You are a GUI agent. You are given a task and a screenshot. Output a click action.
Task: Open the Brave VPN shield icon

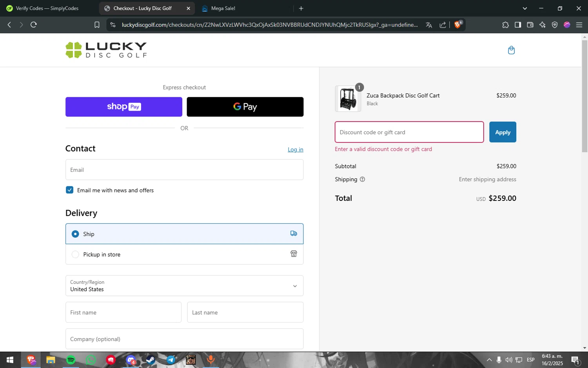click(x=555, y=25)
